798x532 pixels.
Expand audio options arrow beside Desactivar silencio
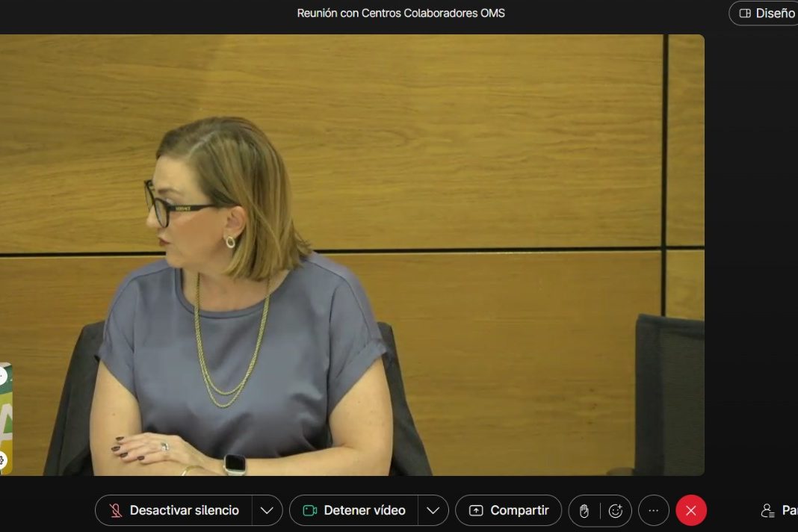(267, 510)
